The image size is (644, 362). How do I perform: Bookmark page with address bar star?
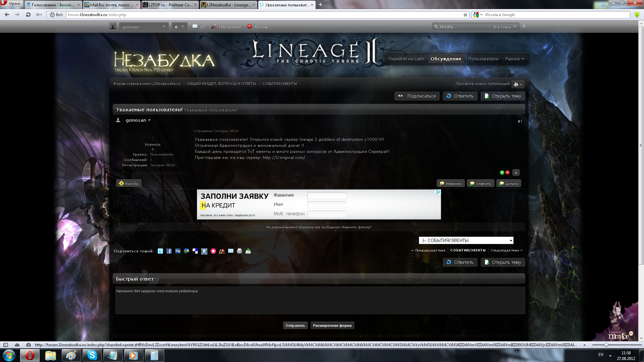(x=465, y=15)
